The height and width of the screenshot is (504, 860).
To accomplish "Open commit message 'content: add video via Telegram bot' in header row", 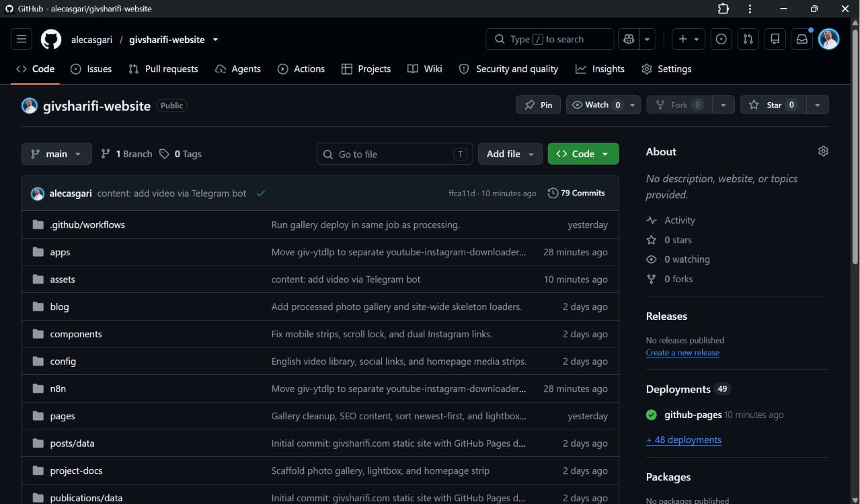I will coord(172,194).
